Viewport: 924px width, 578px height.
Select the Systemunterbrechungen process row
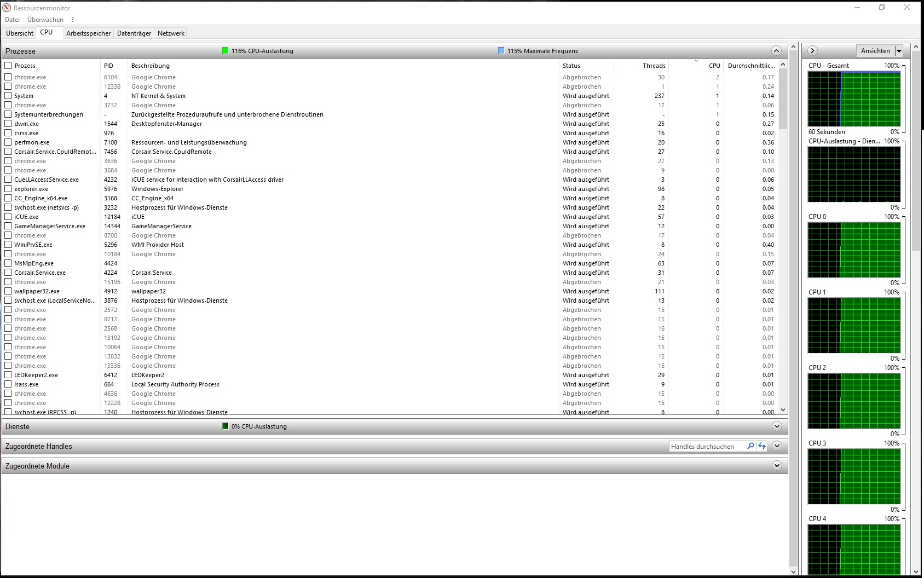click(x=390, y=114)
